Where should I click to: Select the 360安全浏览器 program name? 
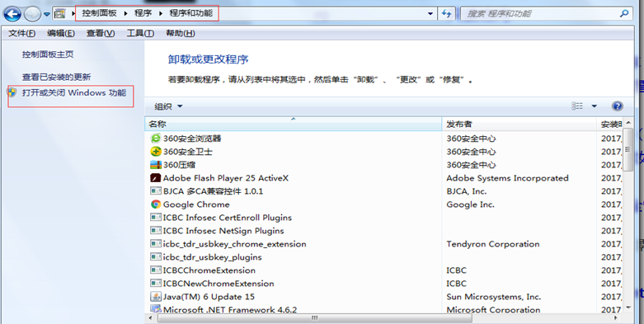tap(192, 139)
